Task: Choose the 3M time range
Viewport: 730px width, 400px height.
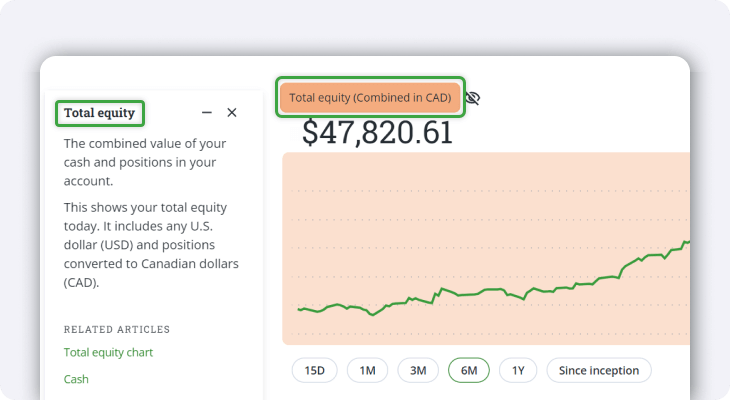Action: (418, 370)
